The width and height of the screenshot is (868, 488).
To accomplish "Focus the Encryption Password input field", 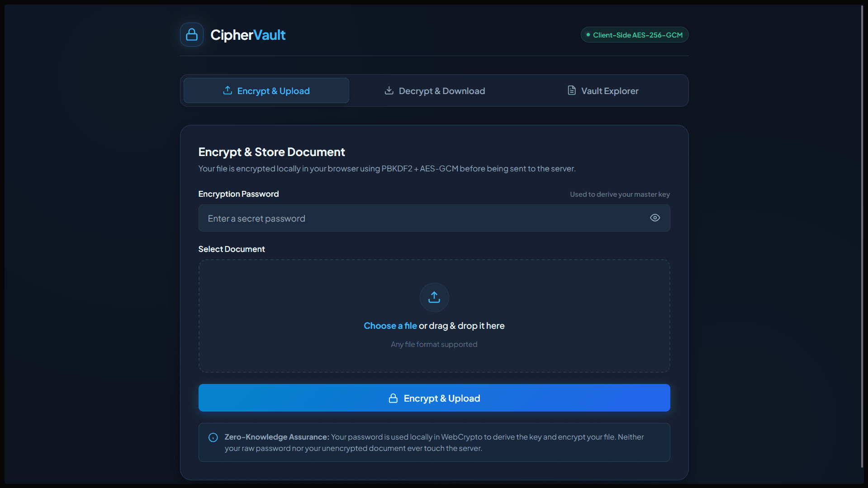I will 434,218.
